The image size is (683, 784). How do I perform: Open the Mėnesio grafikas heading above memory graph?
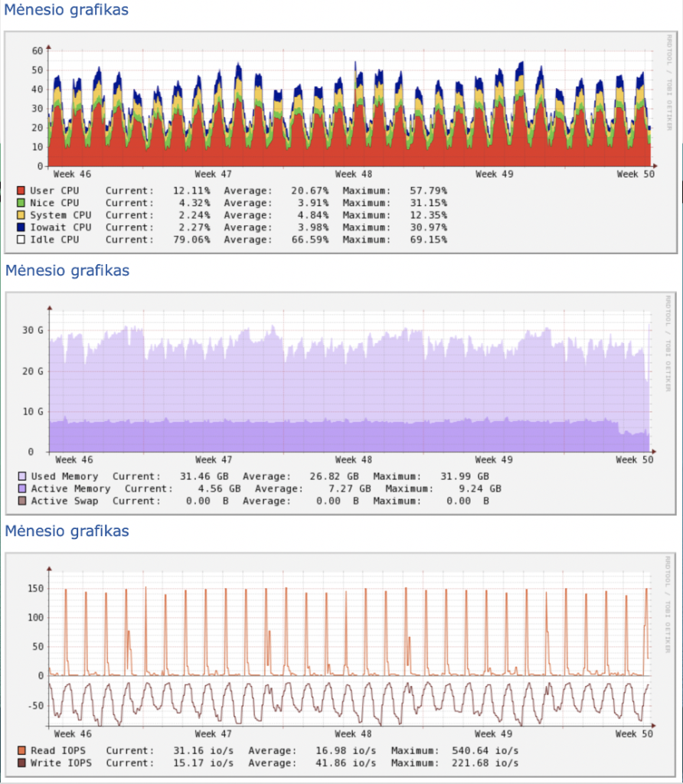click(67, 270)
